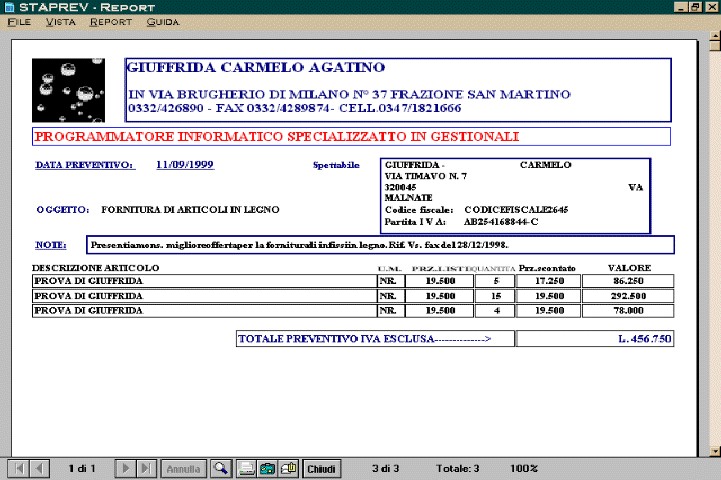Advance to the next report page
This screenshot has width=721, height=480.
tap(127, 468)
